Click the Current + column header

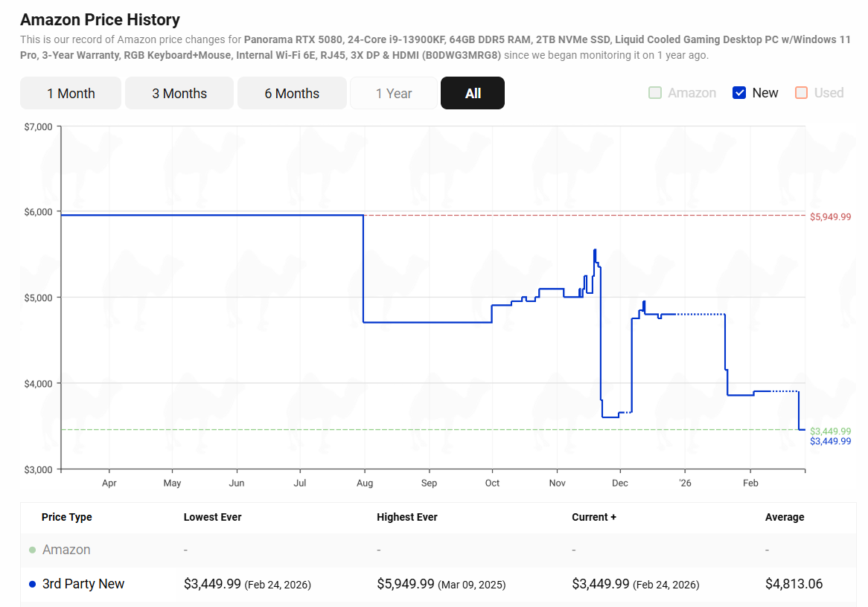pos(594,517)
